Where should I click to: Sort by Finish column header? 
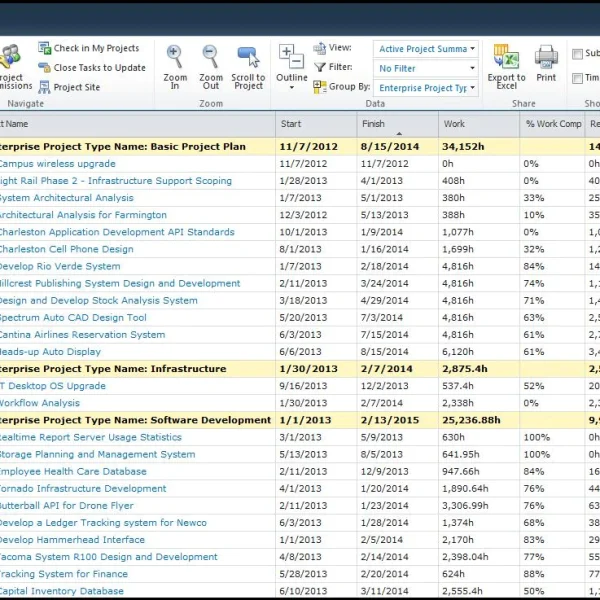(398, 124)
